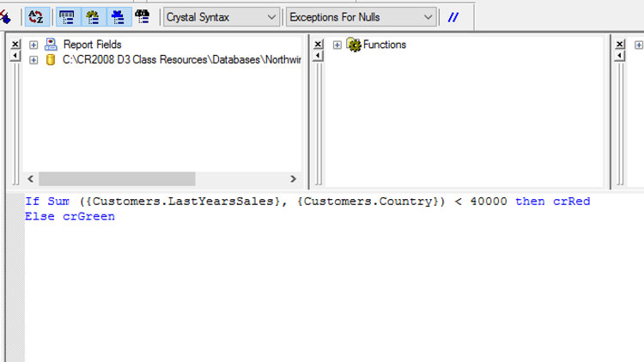Expand the node in the operators panel

[639, 45]
